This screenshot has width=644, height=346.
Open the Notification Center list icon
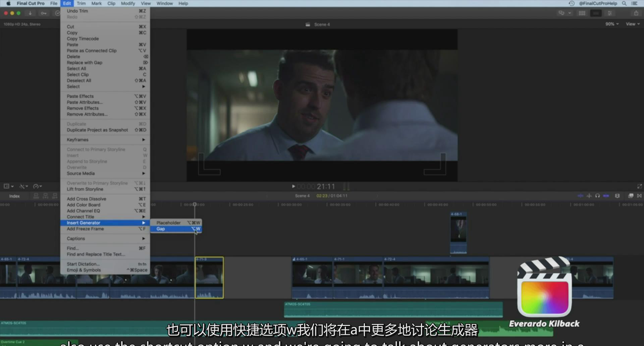click(634, 3)
